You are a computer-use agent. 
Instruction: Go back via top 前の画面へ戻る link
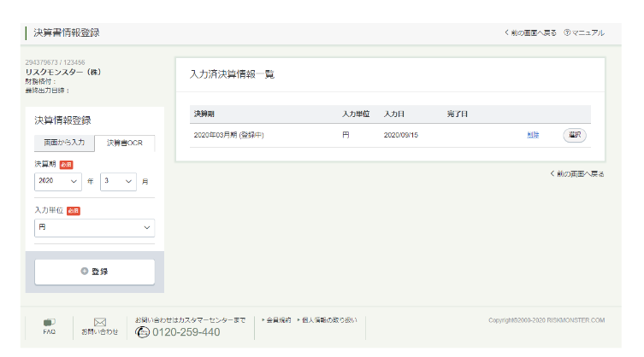pos(530,32)
